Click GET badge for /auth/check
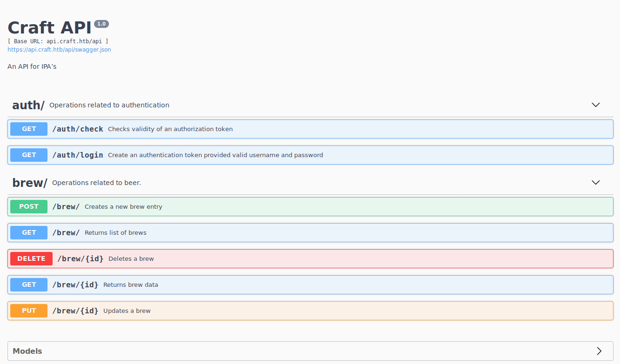Image resolution: width=620 pixels, height=364 pixels. [29, 129]
